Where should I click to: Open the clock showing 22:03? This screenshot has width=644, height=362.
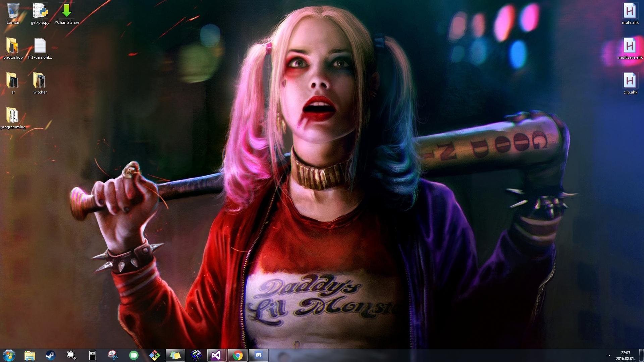626,356
